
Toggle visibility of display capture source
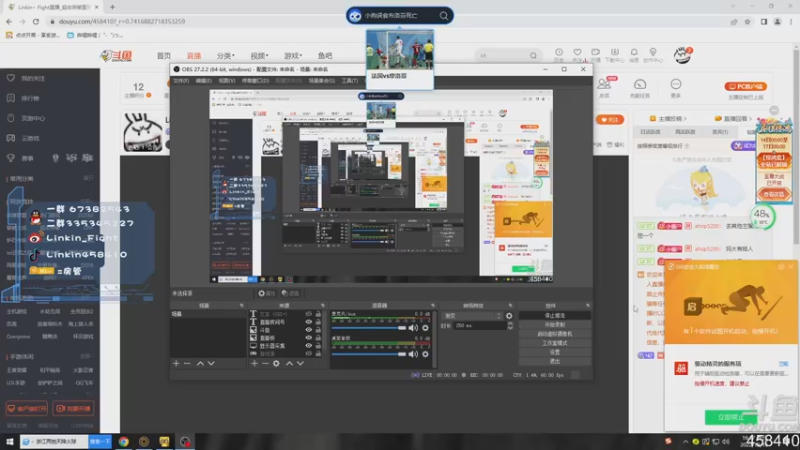[x=309, y=345]
